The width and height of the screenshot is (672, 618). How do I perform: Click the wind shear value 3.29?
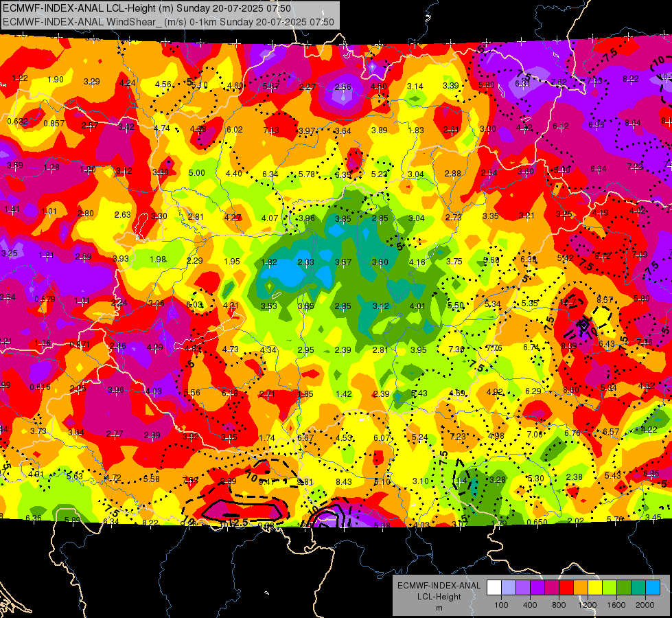point(92,82)
